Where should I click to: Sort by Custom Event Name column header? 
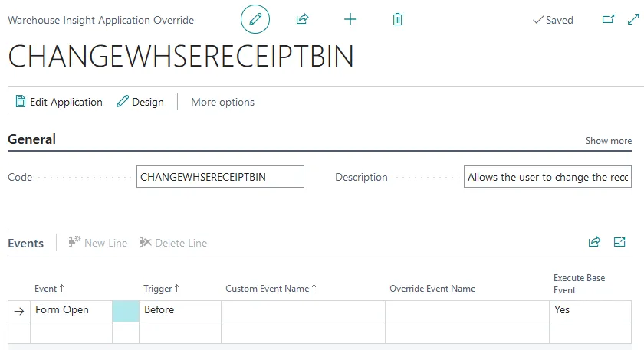pyautogui.click(x=271, y=289)
